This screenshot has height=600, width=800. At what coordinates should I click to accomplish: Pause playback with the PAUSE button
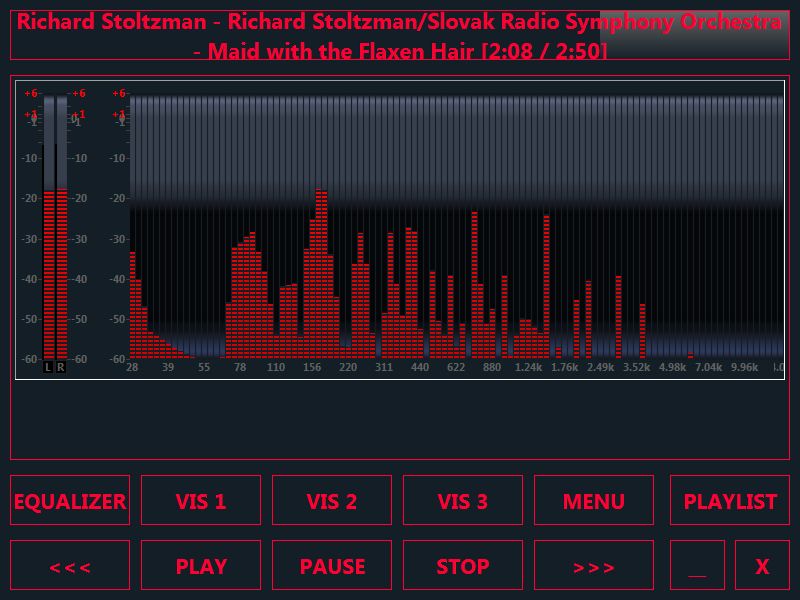click(x=332, y=566)
